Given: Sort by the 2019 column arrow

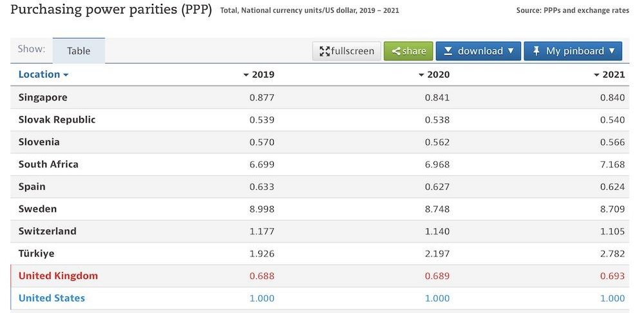Looking at the screenshot, I should click(246, 75).
